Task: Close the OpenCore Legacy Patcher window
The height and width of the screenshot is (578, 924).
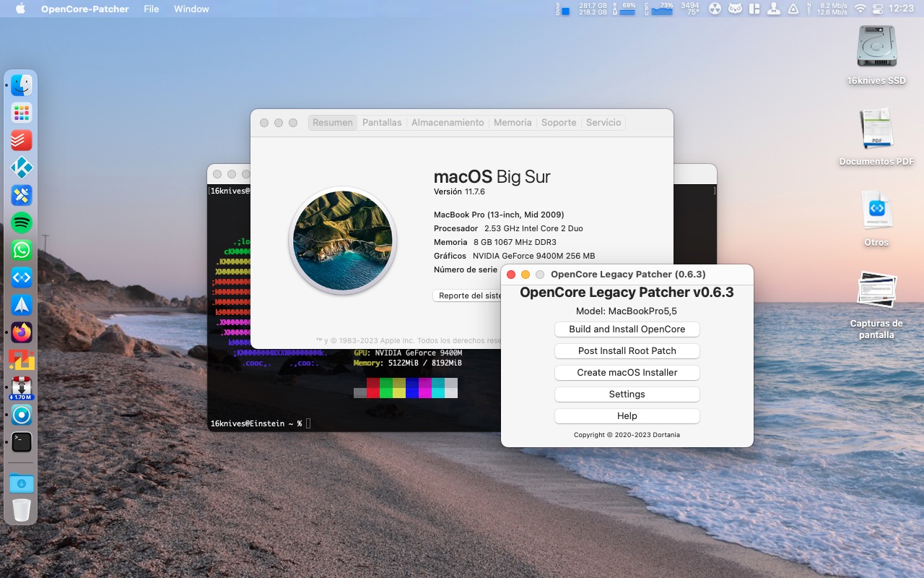Action: (x=511, y=275)
